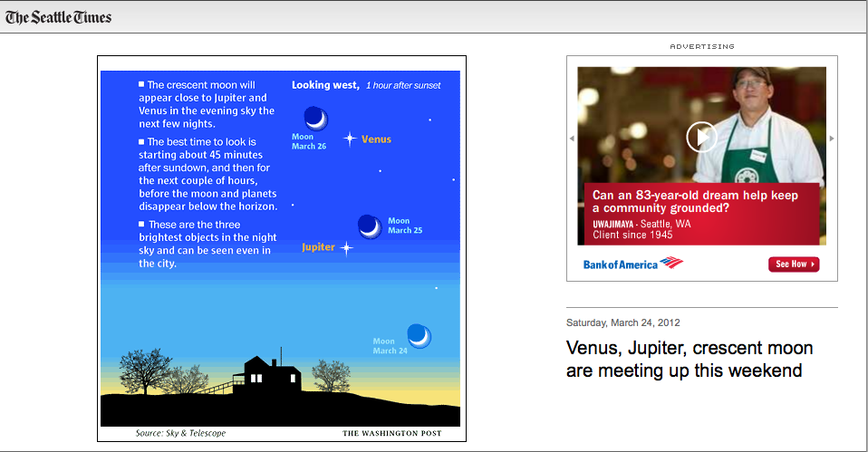Image resolution: width=868 pixels, height=452 pixels.
Task: Click the March 26 crescent moon icon
Action: pos(315,119)
